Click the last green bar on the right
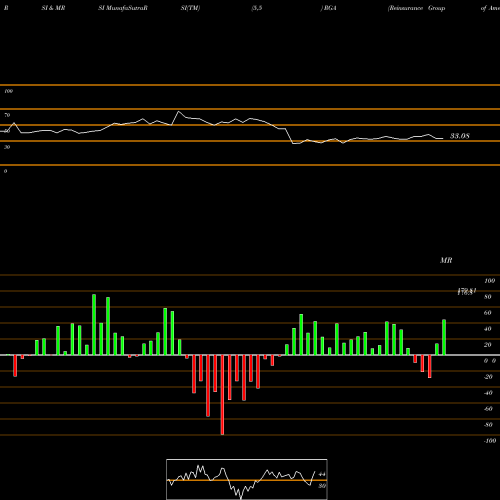The image size is (500, 500). pyautogui.click(x=444, y=337)
